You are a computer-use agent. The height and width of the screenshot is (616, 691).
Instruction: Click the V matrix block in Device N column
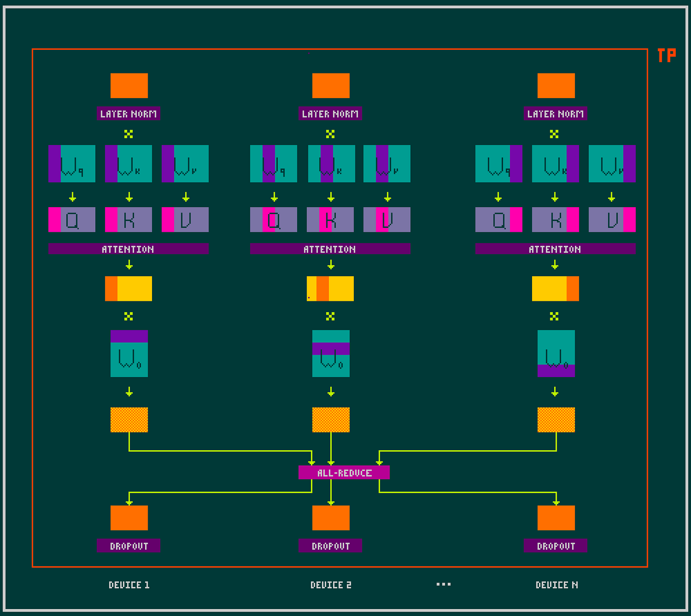click(x=612, y=219)
